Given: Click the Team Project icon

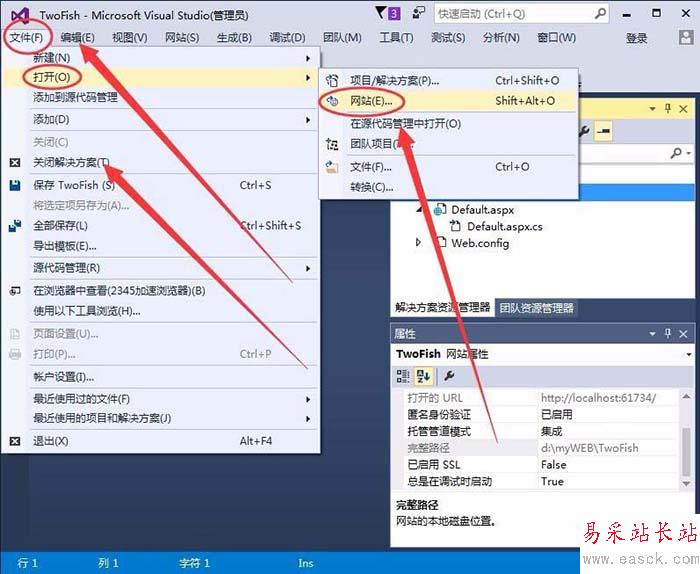Looking at the screenshot, I should [x=332, y=144].
